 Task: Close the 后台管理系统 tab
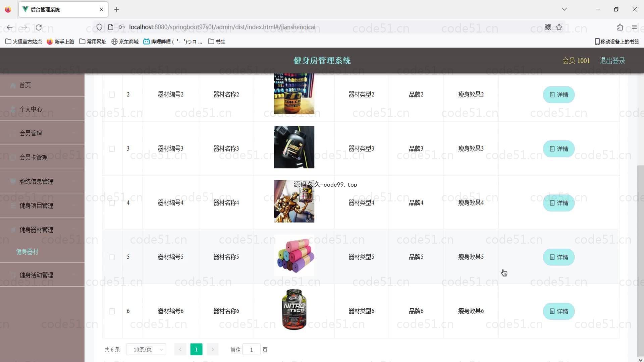click(101, 9)
